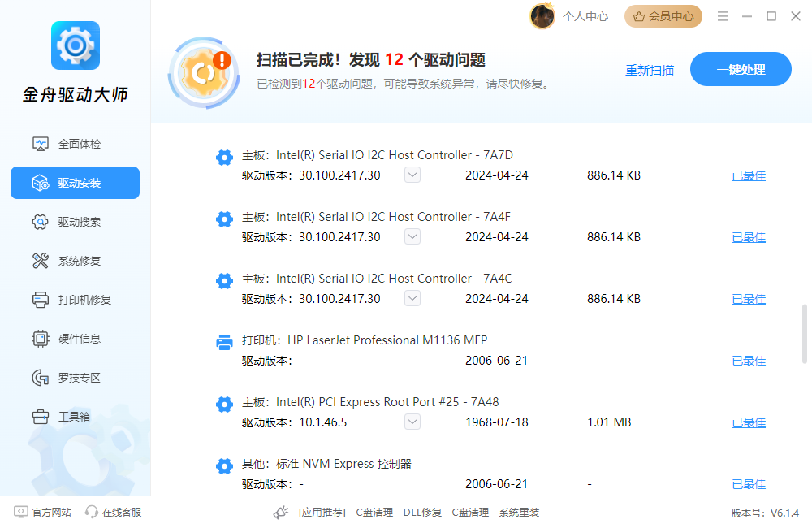This screenshot has width=812, height=528.
Task: Click the date 1968-07-18
Action: click(x=497, y=422)
